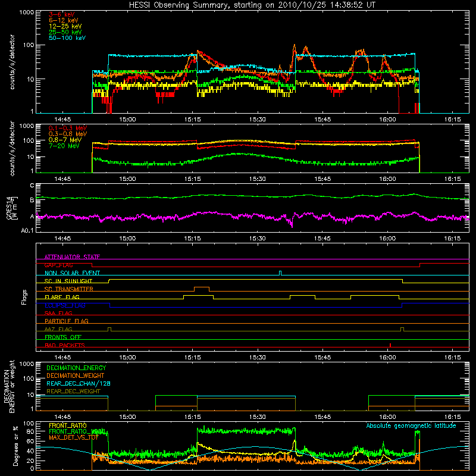Screen dimensions: 476x476
Task: Click the HESSI Observing Summary title
Action: click(x=252, y=5)
